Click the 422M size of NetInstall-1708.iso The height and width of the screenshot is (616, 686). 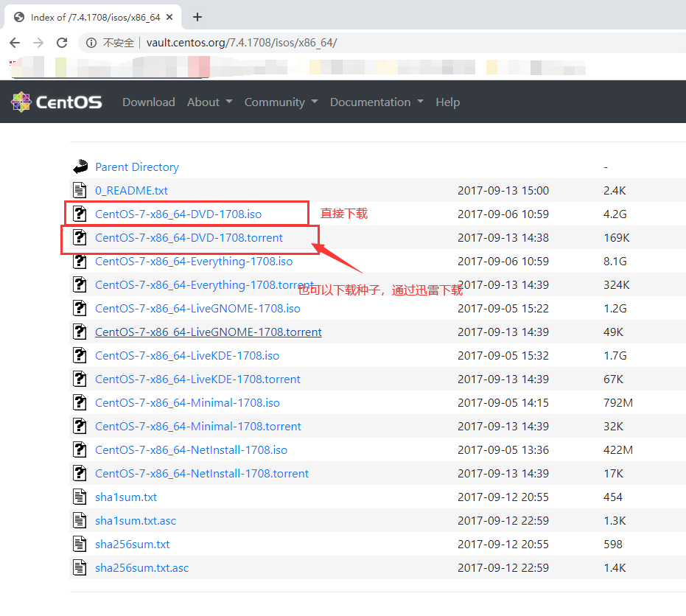tap(617, 449)
